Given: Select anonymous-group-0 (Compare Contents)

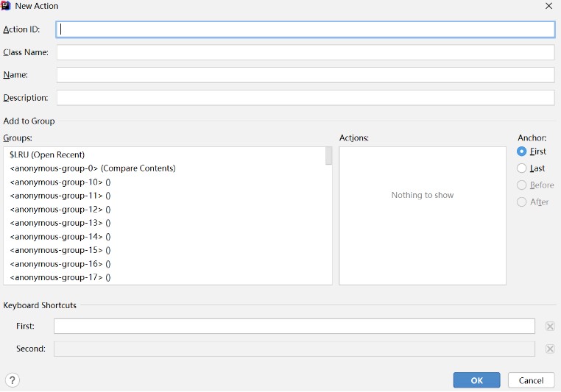Looking at the screenshot, I should (93, 168).
